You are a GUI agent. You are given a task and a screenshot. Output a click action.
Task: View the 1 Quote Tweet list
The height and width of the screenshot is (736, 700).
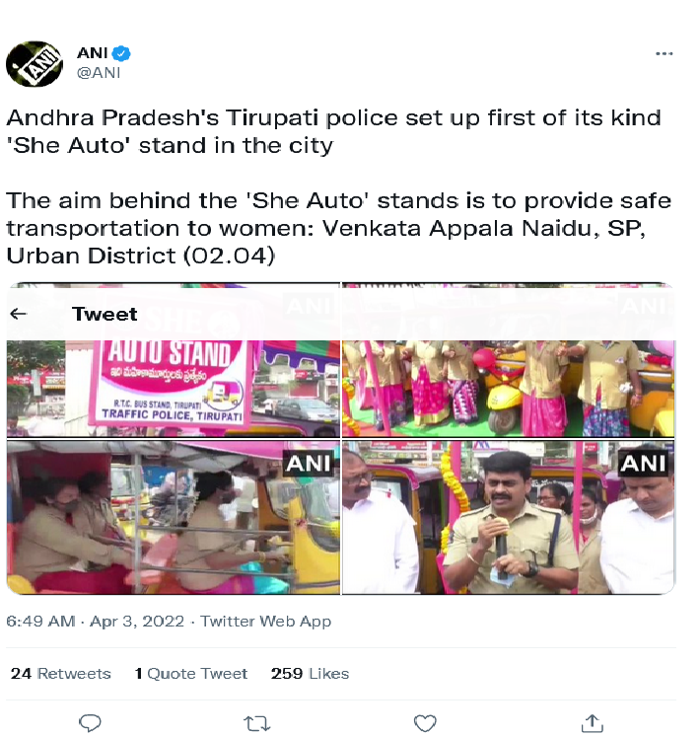[191, 674]
